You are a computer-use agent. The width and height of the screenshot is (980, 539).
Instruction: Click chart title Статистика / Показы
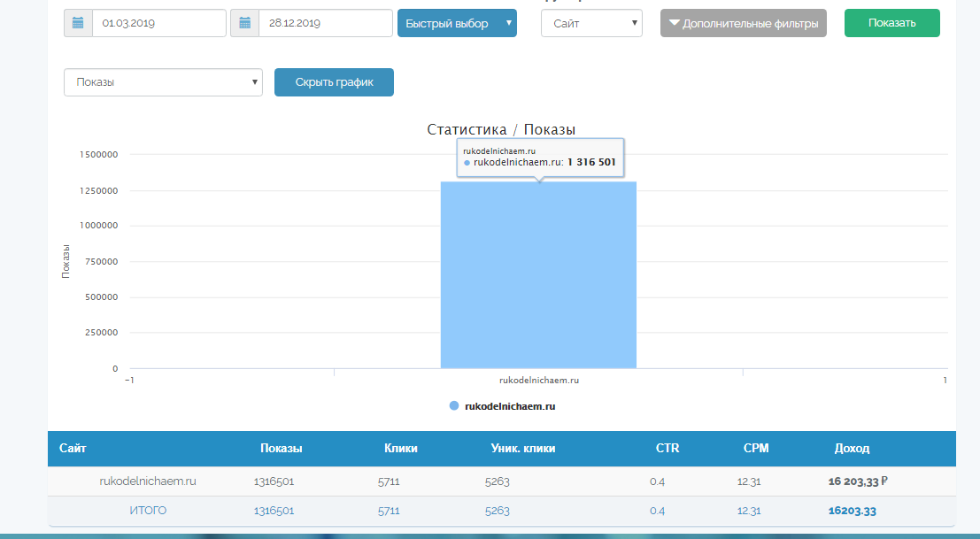(x=501, y=129)
